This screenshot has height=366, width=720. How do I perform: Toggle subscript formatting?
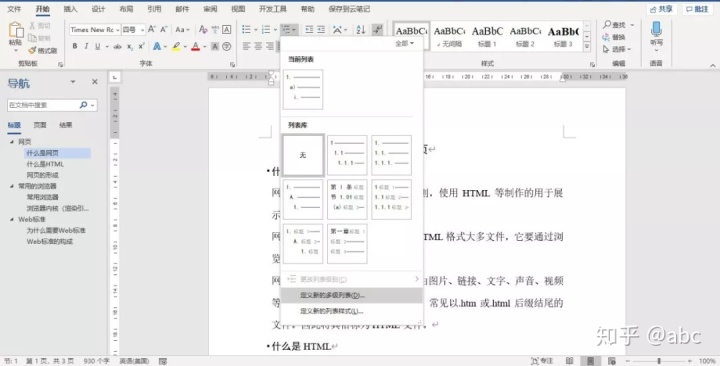tap(130, 46)
